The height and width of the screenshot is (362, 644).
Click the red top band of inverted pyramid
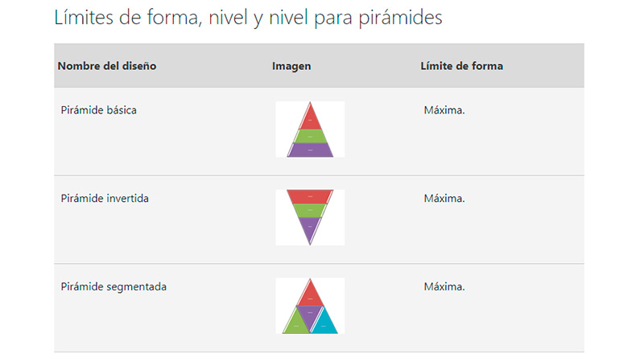coord(310,196)
